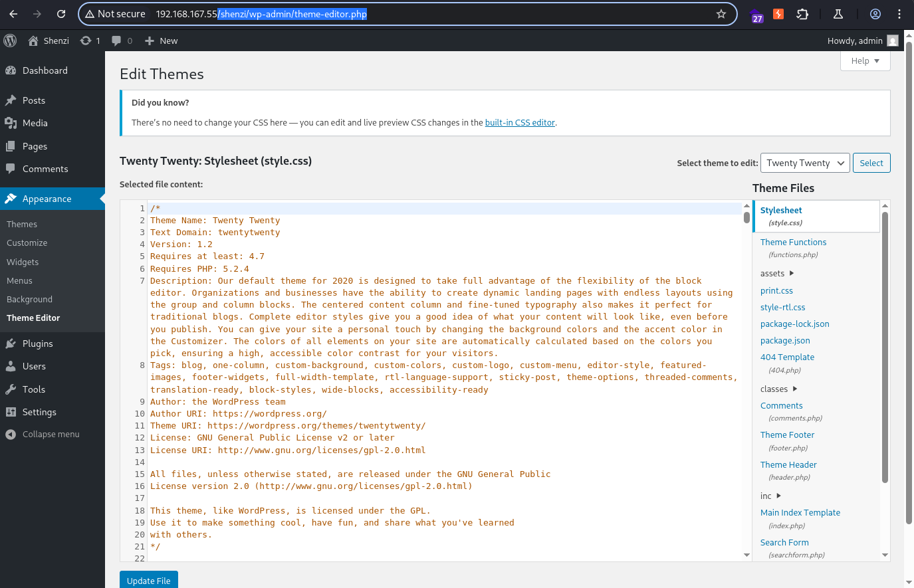Click inside the code editor on the Version 1.2 line
Viewport: 914px width, 588px height.
[444, 245]
